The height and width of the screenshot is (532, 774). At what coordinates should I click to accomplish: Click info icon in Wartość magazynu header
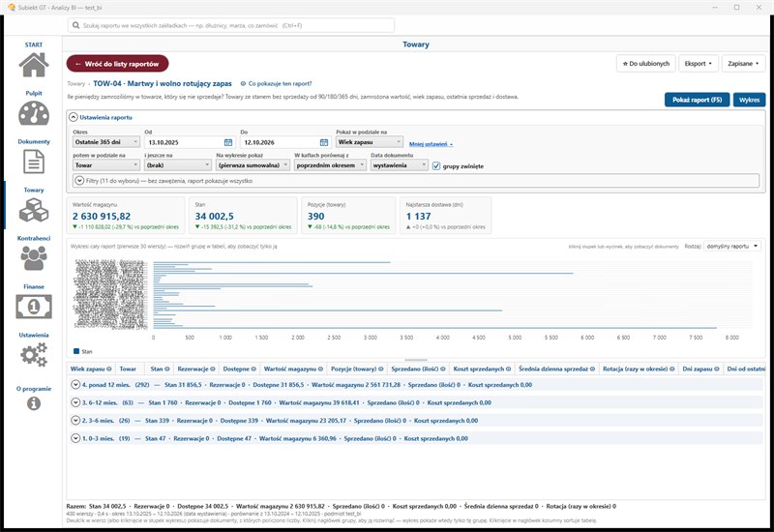coord(321,369)
